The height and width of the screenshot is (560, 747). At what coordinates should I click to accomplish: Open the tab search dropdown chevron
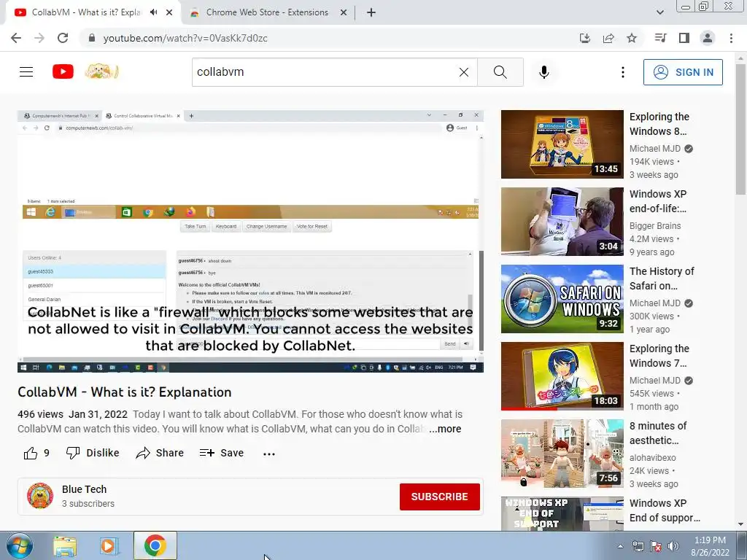point(659,12)
